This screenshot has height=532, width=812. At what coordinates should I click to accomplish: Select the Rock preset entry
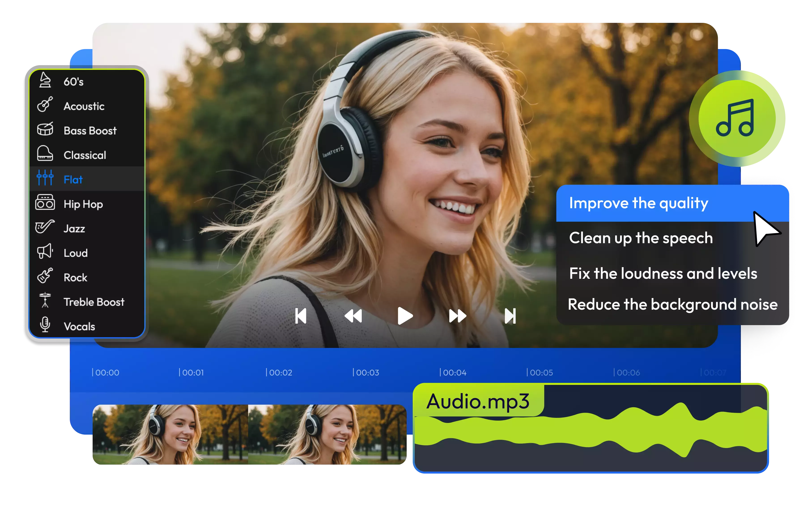(75, 278)
